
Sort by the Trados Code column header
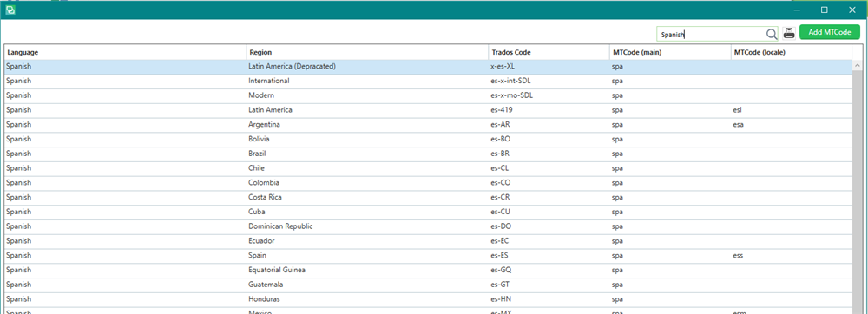pyautogui.click(x=549, y=53)
